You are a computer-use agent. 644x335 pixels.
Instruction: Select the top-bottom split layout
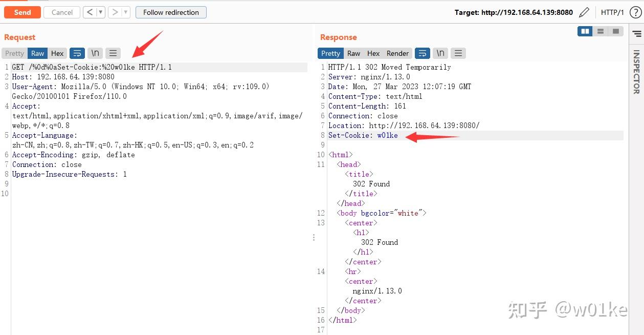(x=601, y=32)
